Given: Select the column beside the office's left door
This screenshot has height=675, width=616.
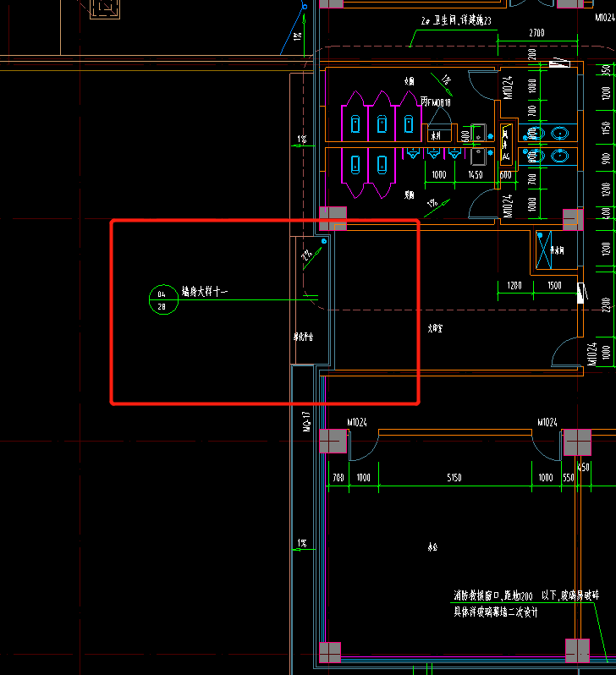Looking at the screenshot, I should [333, 442].
